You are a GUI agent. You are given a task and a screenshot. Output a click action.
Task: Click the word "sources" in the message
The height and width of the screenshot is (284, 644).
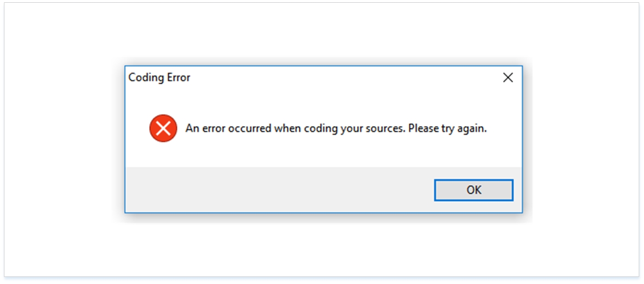tap(386, 129)
